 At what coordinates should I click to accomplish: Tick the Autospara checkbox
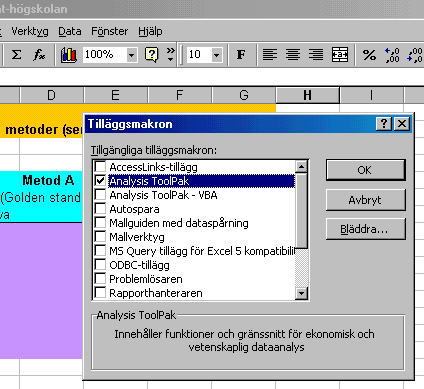coord(100,208)
